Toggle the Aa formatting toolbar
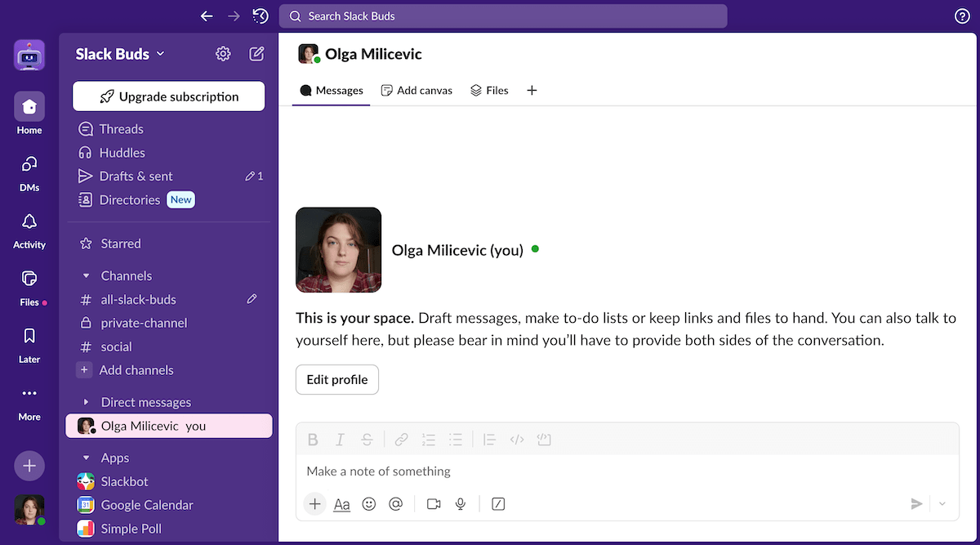 [x=342, y=504]
